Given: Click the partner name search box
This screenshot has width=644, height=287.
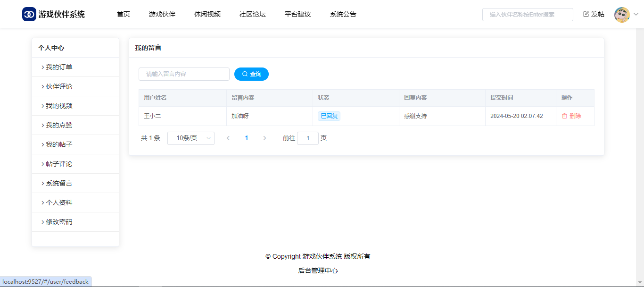Looking at the screenshot, I should [527, 15].
